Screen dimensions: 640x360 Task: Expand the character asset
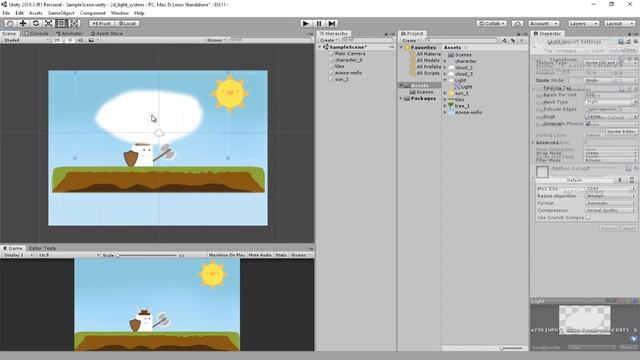[445, 61]
